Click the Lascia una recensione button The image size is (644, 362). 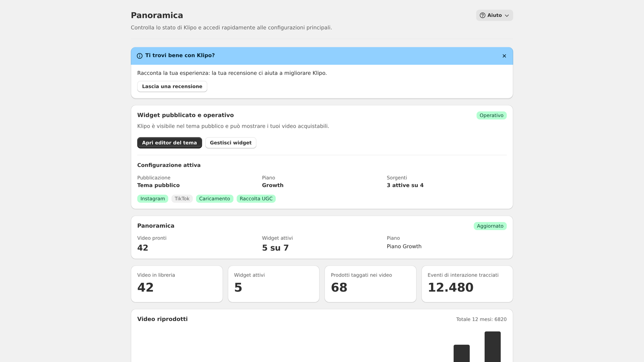point(172,86)
